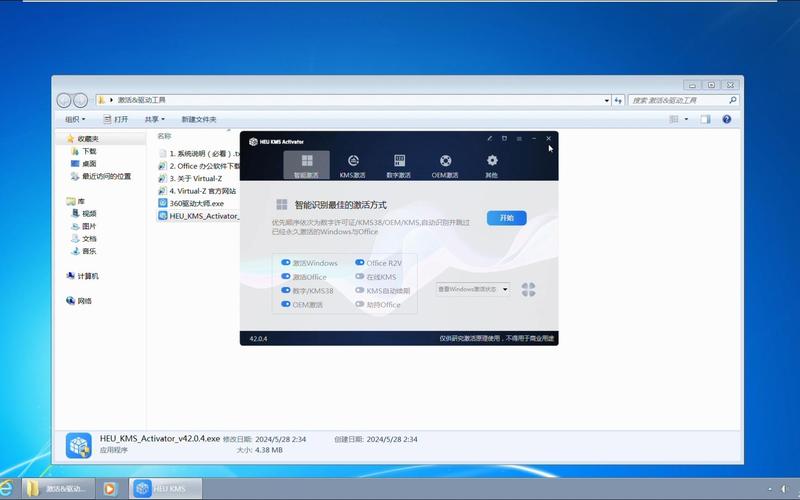Viewport: 800px width, 500px height.
Task: Select 网络 in the navigation pane
Action: 85,301
